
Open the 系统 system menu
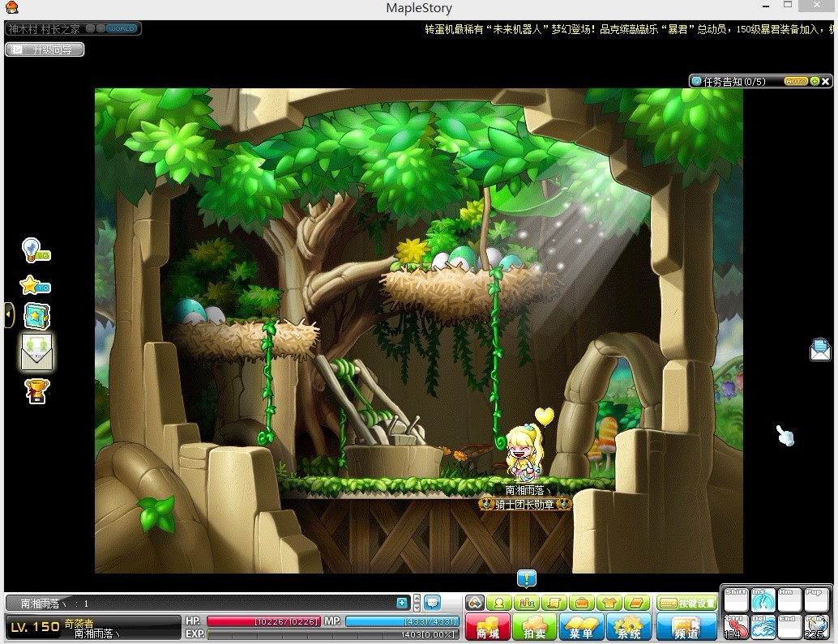629,627
